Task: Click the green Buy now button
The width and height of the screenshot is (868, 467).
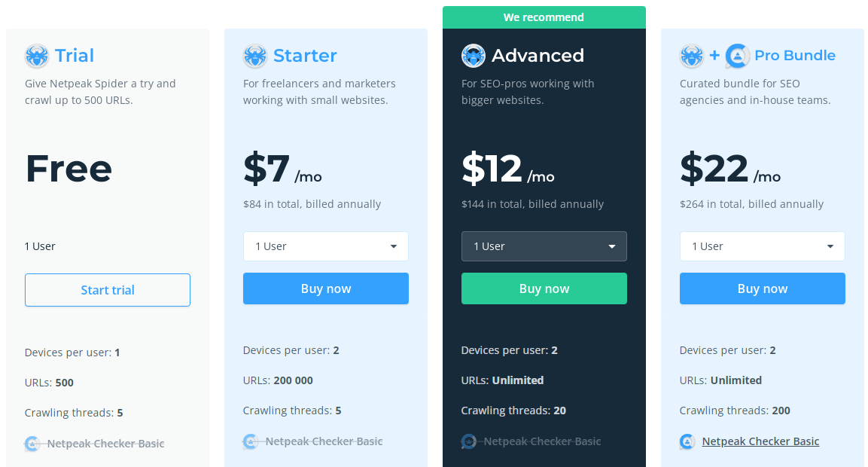Action: (544, 288)
